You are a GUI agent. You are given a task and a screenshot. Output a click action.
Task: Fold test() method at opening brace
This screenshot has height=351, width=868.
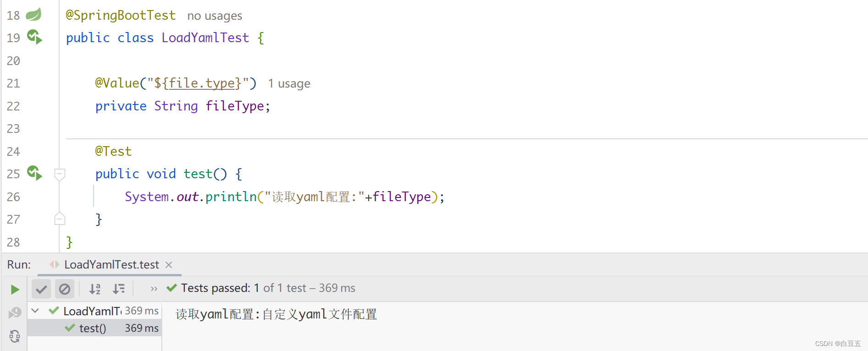tap(60, 174)
